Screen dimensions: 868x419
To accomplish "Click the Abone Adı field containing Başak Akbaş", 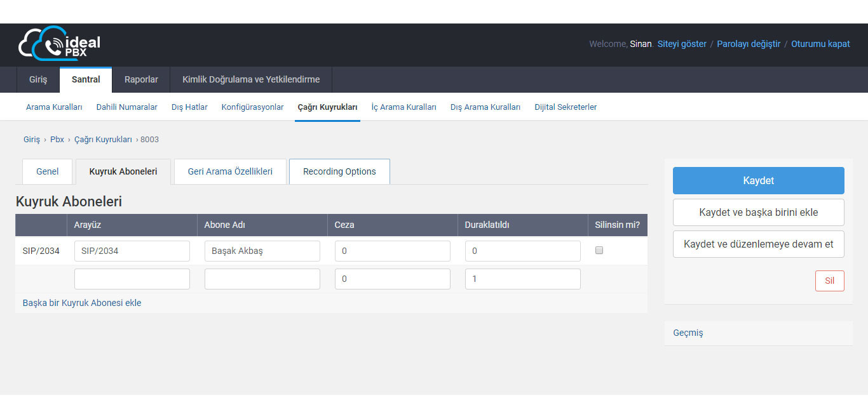I will coord(262,251).
